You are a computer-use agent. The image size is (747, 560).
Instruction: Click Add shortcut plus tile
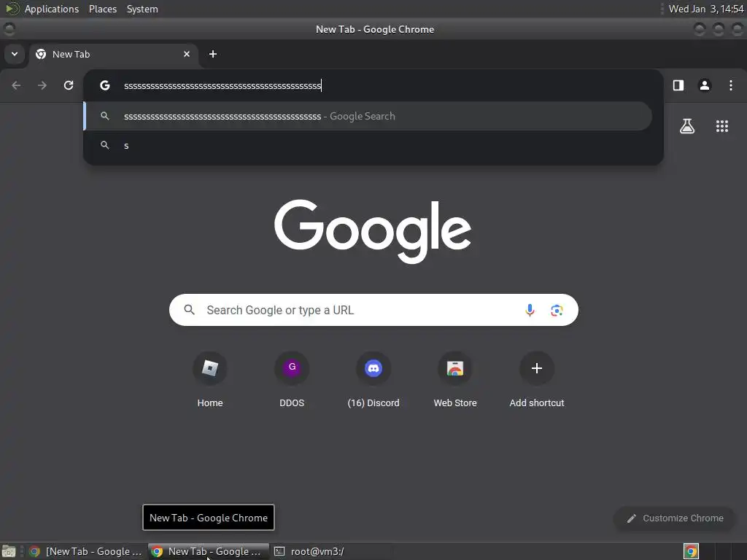point(537,380)
